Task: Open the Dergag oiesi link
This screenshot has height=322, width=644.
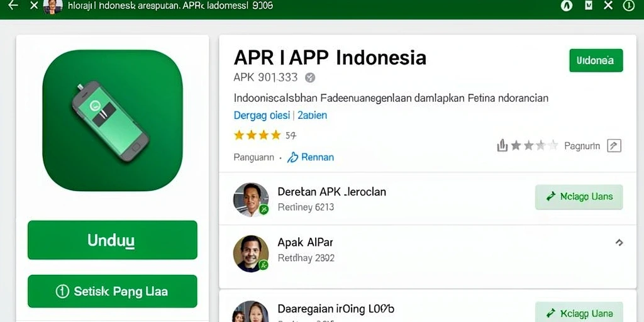Action: pyautogui.click(x=262, y=116)
